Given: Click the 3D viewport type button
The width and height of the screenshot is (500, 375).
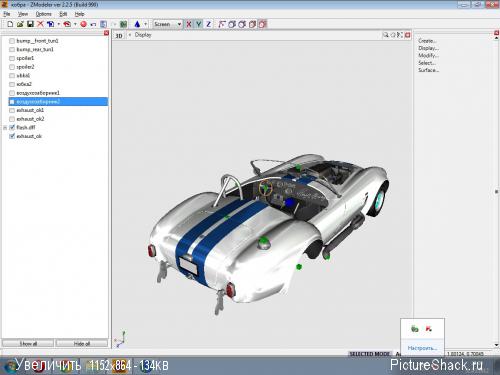Looking at the screenshot, I should (x=119, y=35).
